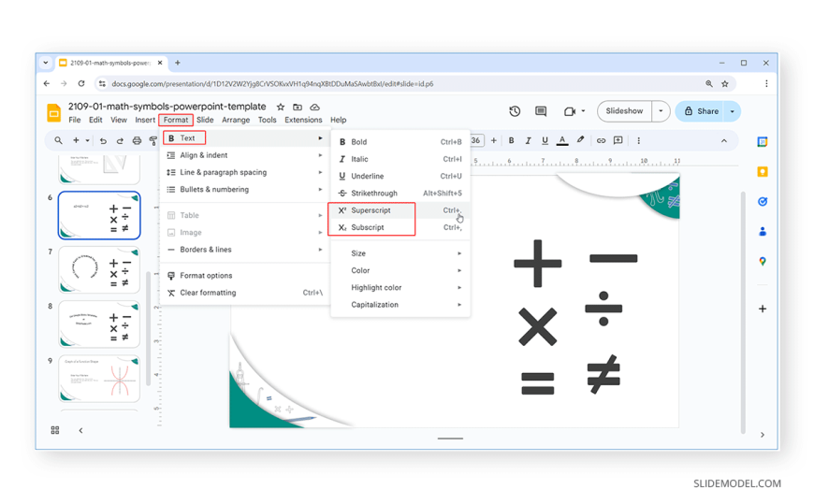Click the search menus magnifier icon
The image size is (814, 504).
point(58,140)
